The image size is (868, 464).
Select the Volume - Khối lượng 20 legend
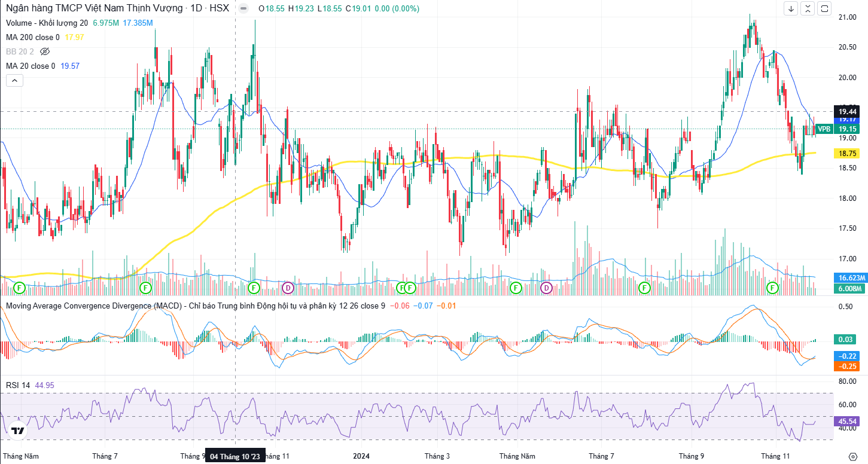click(x=47, y=23)
